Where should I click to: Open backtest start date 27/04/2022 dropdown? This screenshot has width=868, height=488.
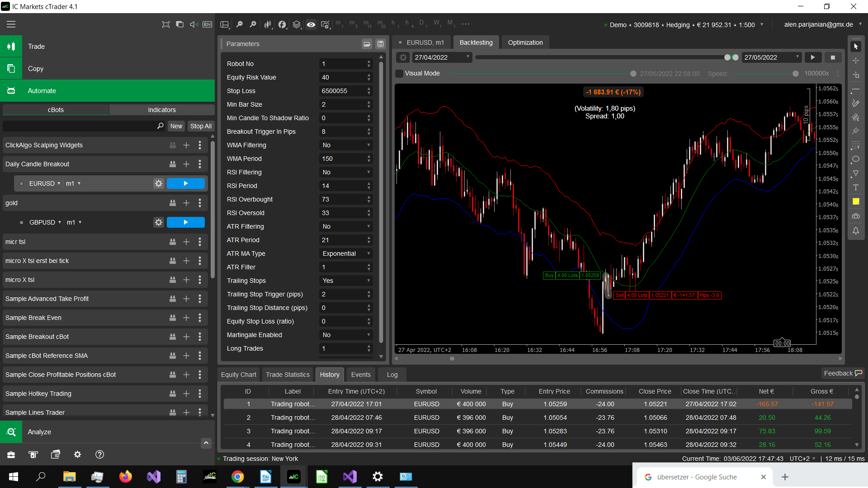pos(442,57)
